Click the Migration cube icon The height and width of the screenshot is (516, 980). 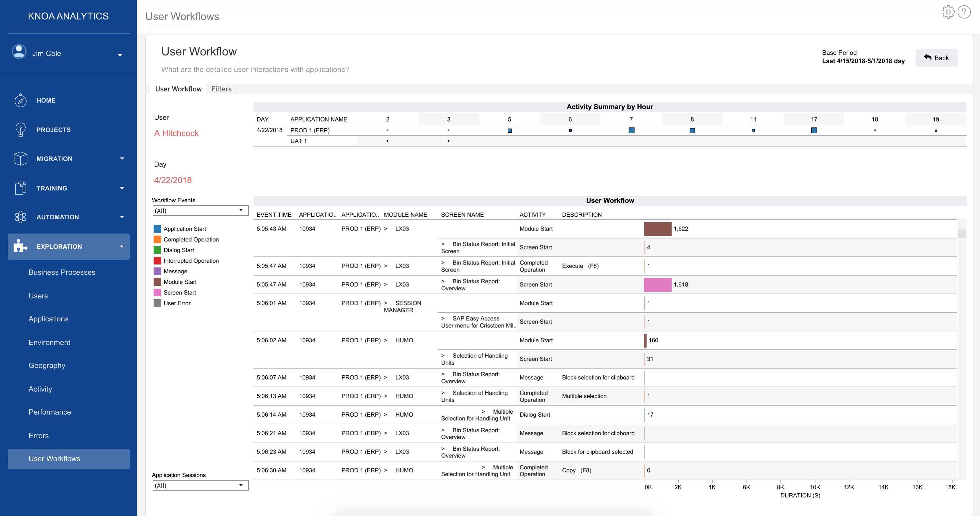click(x=20, y=159)
